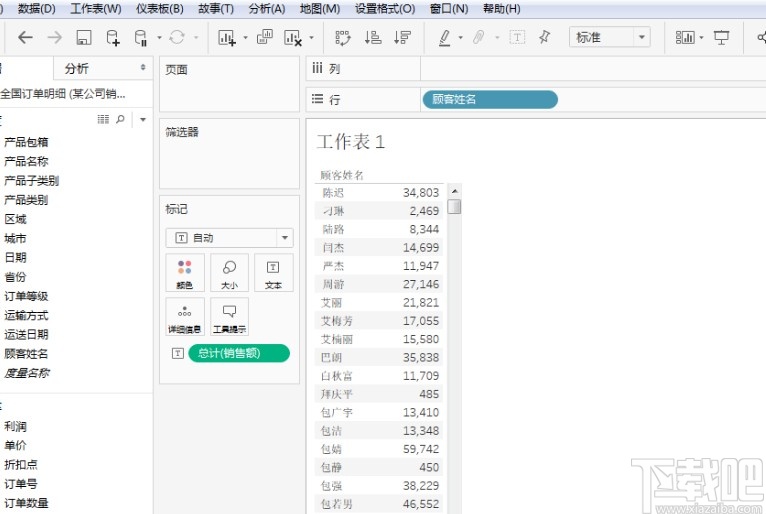The image size is (766, 514).
Task: Click the save icon in toolbar
Action: tap(84, 37)
